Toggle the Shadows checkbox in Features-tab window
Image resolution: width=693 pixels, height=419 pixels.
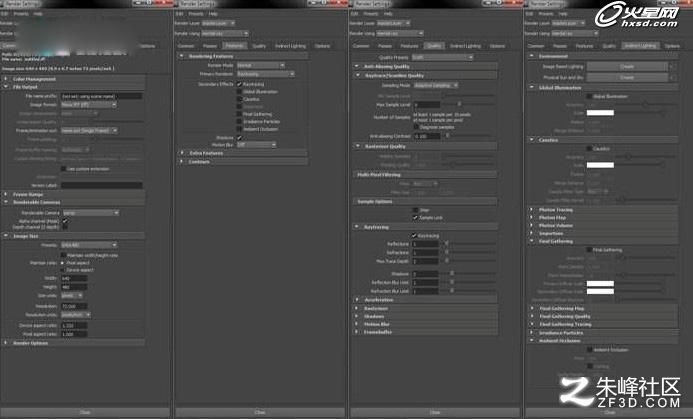[239, 137]
